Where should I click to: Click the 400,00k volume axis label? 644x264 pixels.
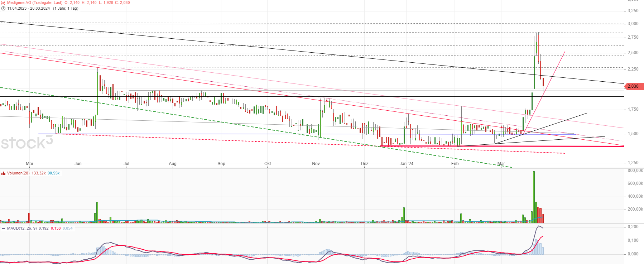tap(635, 196)
